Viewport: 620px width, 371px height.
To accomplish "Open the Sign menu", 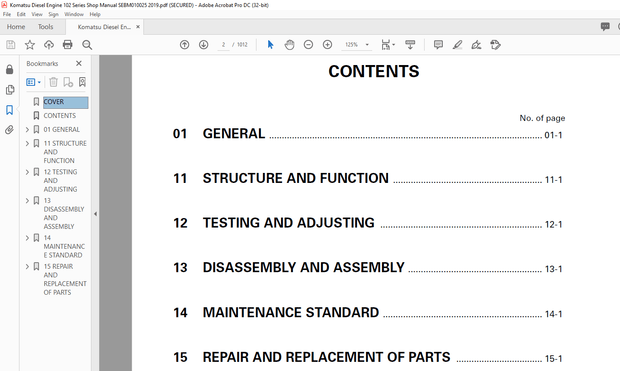I will (53, 14).
